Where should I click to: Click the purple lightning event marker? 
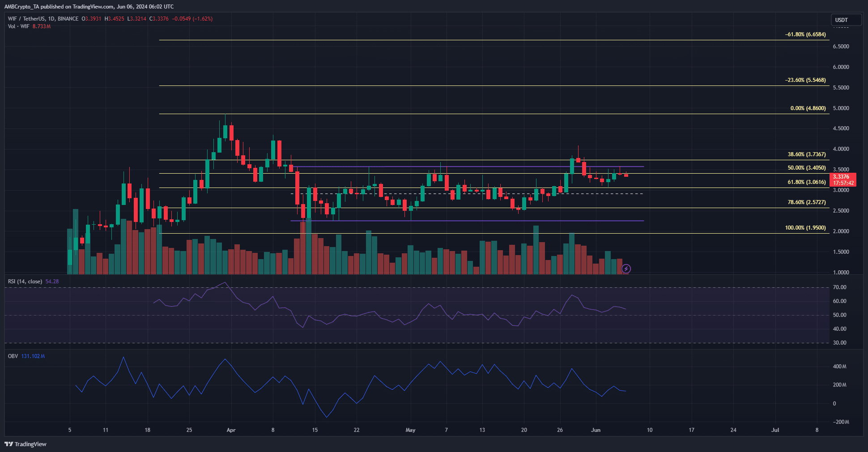[x=626, y=269]
